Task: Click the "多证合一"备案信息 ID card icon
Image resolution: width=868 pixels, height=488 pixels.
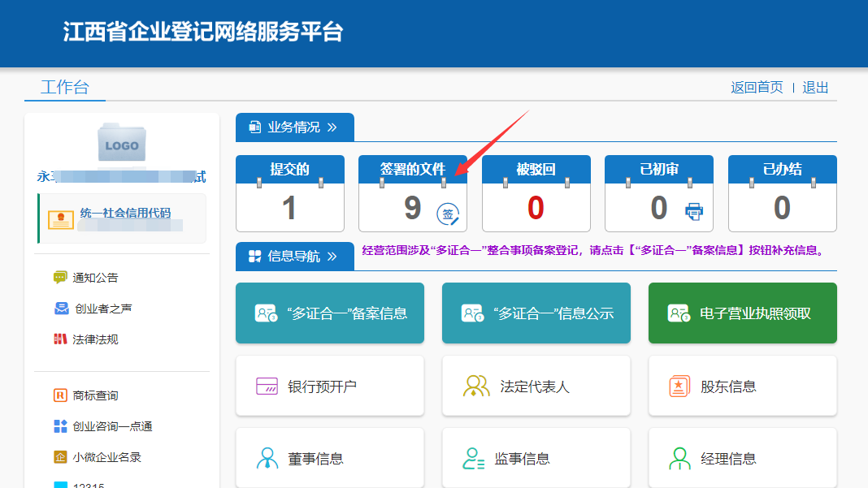Action: tap(266, 313)
